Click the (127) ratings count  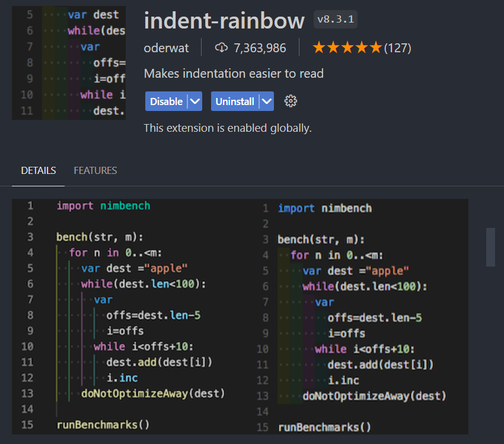[x=398, y=47]
